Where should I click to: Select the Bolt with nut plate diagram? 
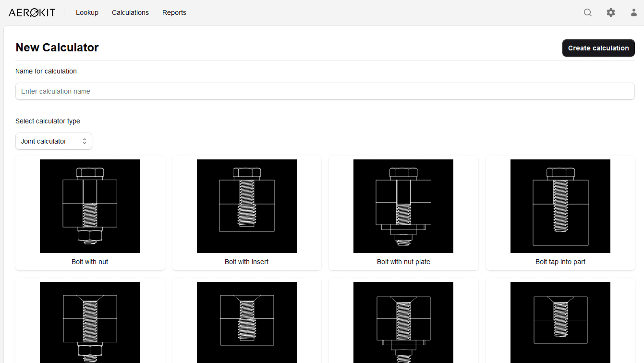[403, 206]
